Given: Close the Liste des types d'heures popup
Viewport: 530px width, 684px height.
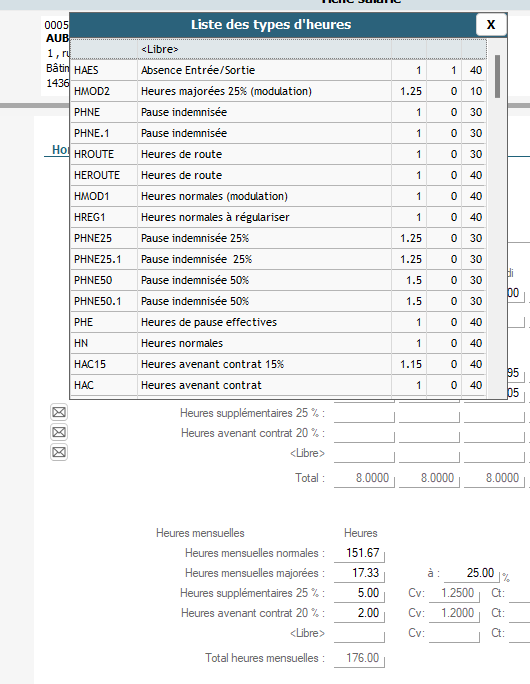Looking at the screenshot, I should coord(491,24).
